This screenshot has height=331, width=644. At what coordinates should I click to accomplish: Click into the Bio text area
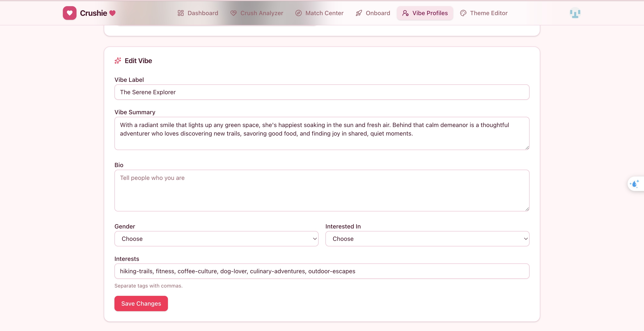(322, 190)
